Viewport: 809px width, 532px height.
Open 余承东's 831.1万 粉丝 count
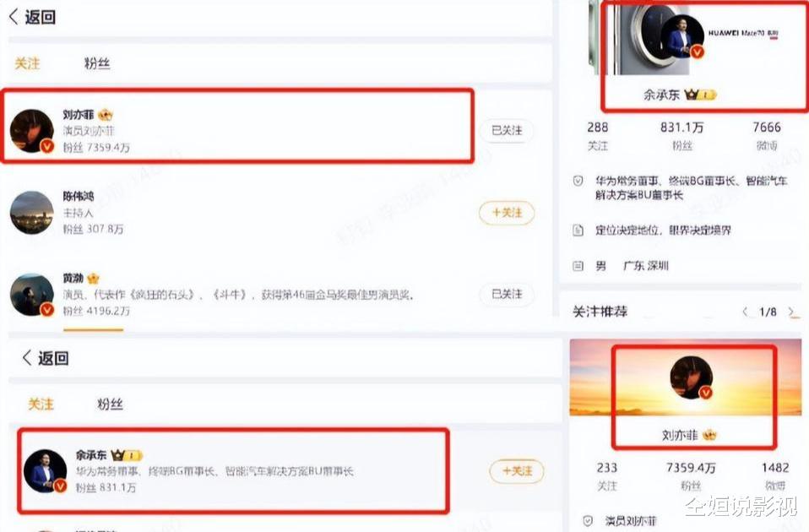(x=681, y=136)
